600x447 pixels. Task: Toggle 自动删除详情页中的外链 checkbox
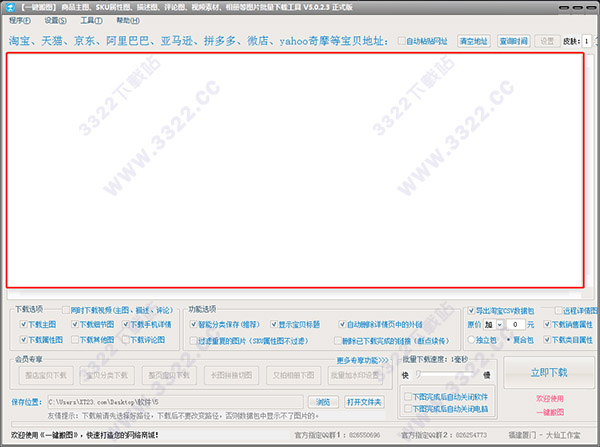pos(342,325)
